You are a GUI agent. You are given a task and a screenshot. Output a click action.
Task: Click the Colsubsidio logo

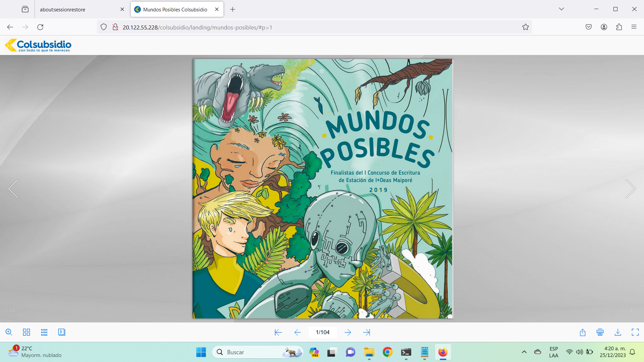click(x=38, y=45)
